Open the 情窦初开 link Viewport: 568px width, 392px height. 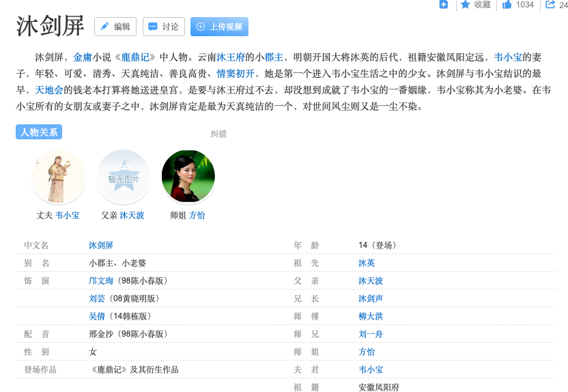(x=236, y=74)
